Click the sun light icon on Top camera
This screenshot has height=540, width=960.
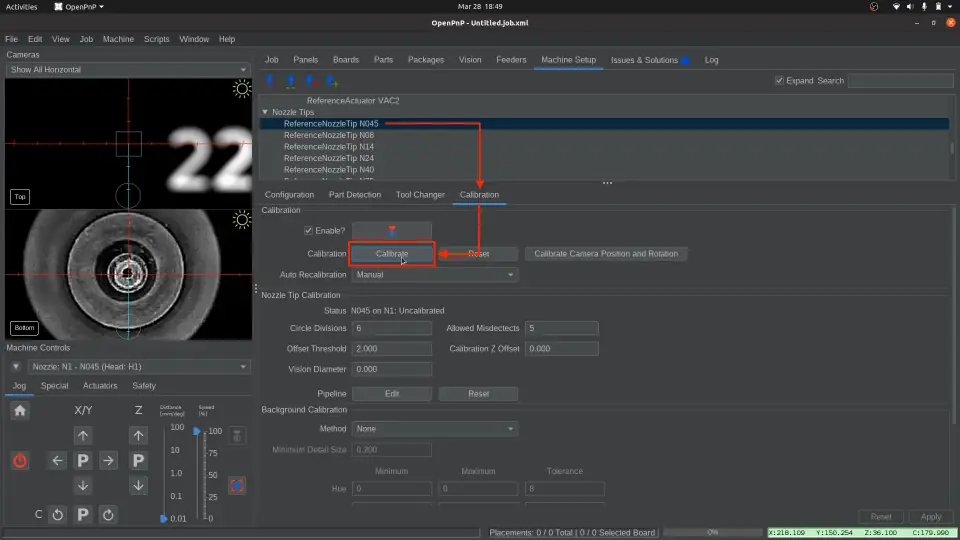click(241, 90)
